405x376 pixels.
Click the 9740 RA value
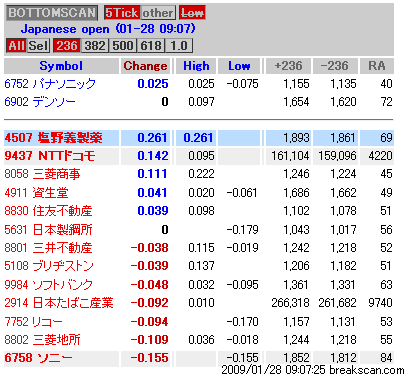(x=380, y=302)
